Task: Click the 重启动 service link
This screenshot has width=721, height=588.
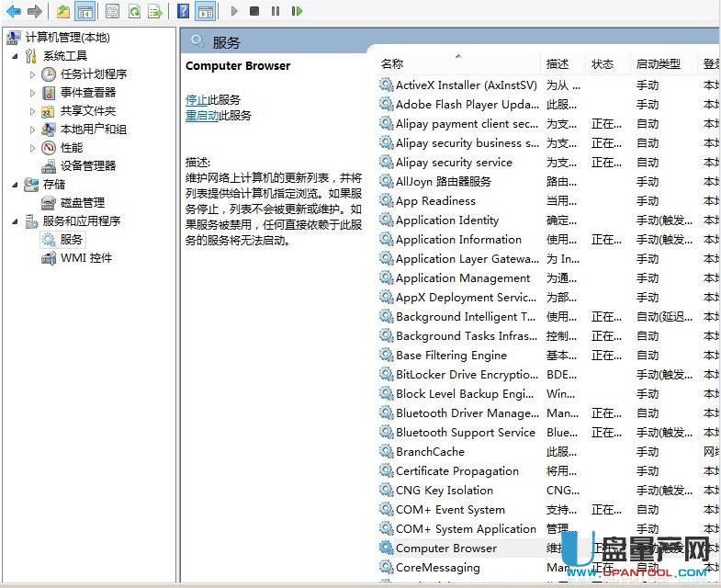Action: pyautogui.click(x=202, y=116)
